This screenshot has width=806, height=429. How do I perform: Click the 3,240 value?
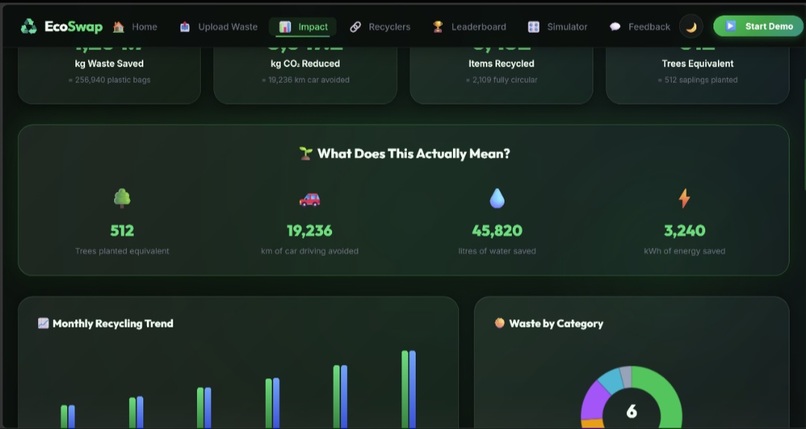[x=684, y=231]
